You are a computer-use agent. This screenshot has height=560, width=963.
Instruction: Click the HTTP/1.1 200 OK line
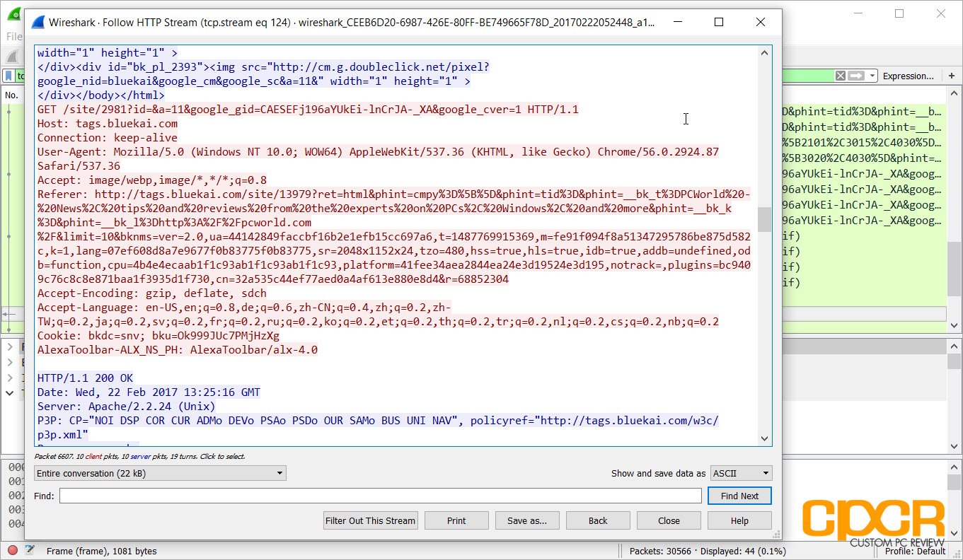click(x=85, y=378)
